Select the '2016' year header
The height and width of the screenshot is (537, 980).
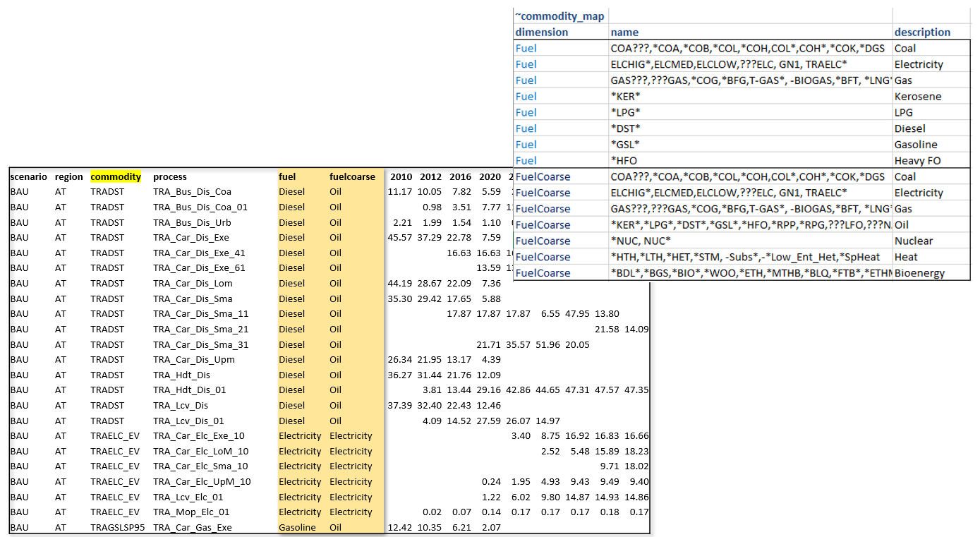459,176
